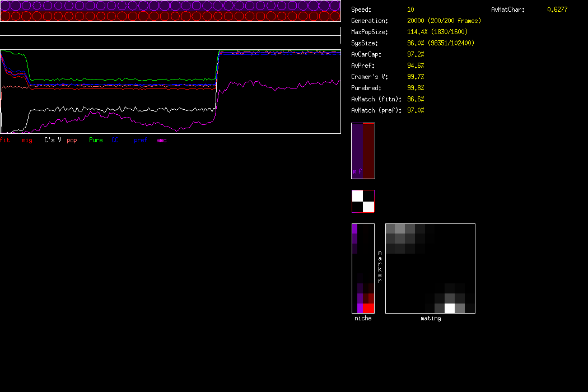Click the first red circle in second row
The image size is (588, 392).
click(6, 16)
